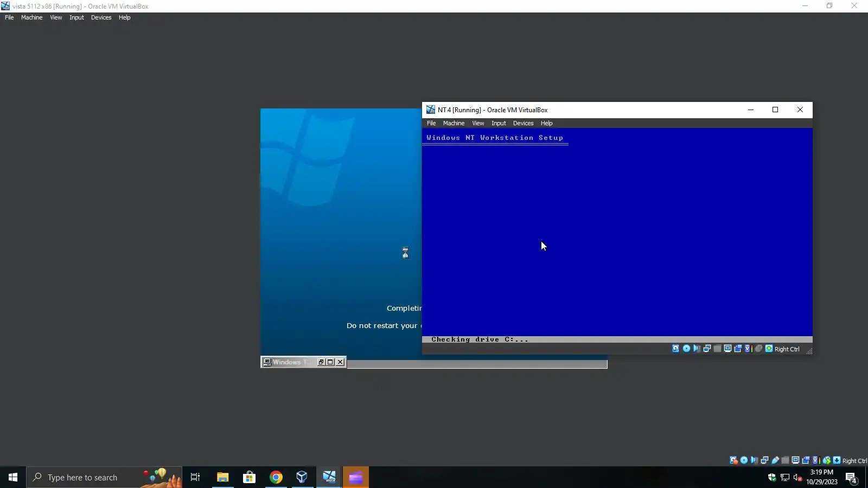Open Input menu in NT 4 window
This screenshot has height=488, width=868.
(499, 123)
